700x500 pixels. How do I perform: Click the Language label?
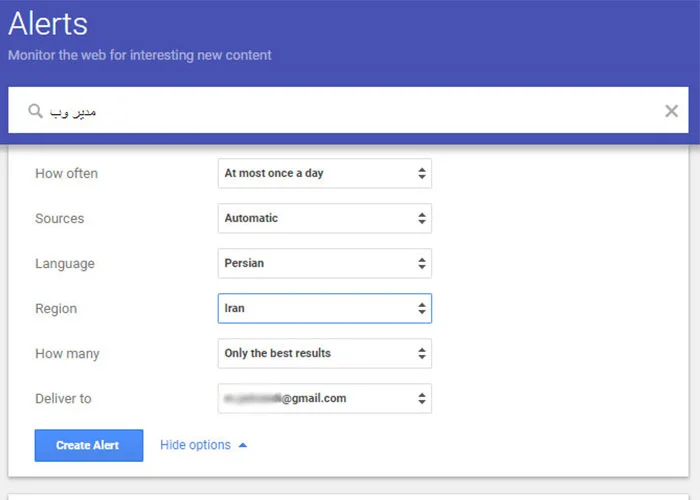coord(65,264)
